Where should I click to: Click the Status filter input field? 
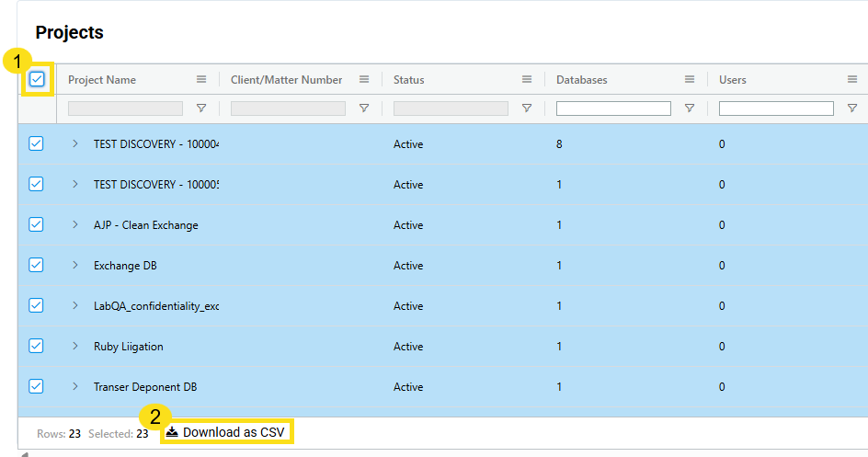click(451, 109)
